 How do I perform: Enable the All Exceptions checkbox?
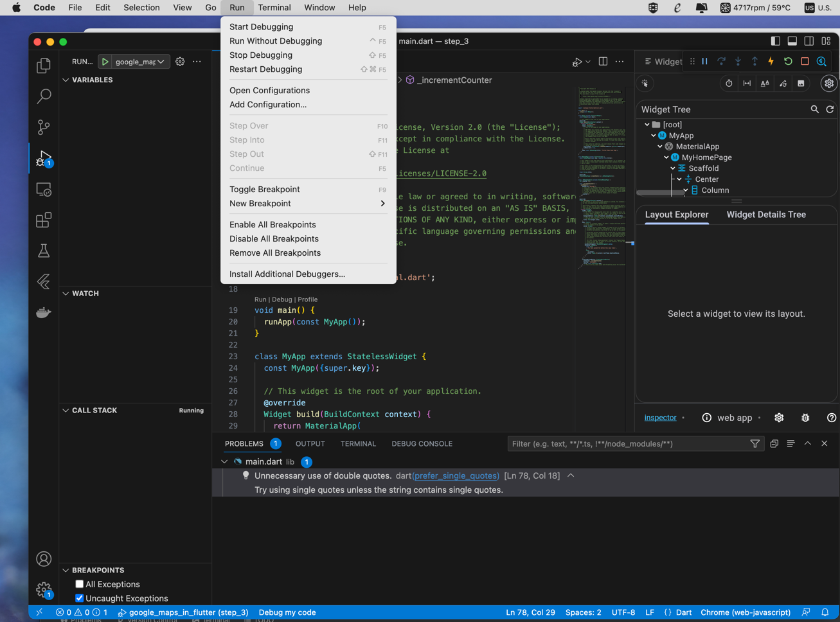pos(80,584)
